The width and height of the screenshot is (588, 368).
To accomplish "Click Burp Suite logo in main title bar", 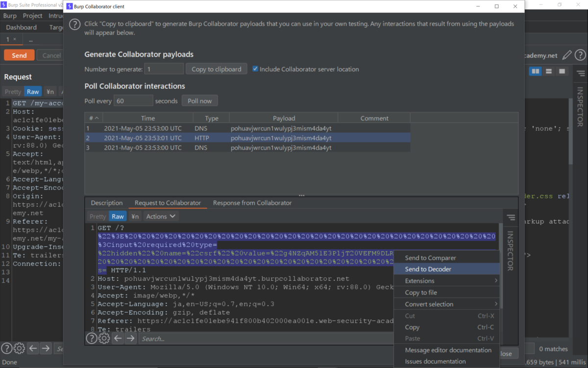I will (x=4, y=5).
